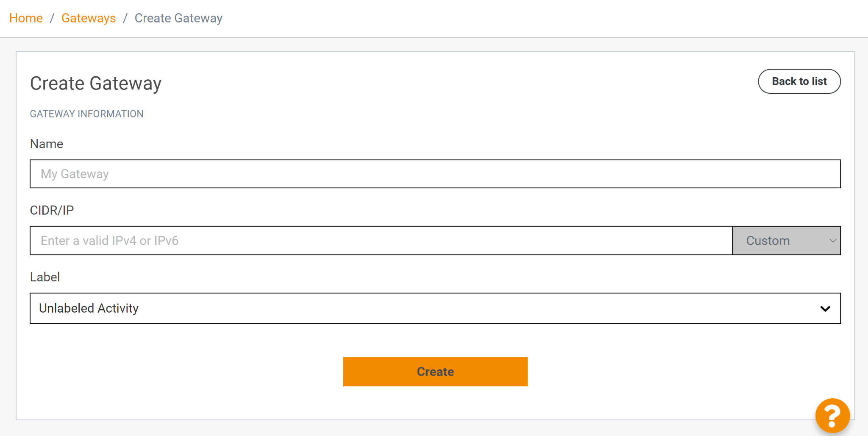Open the orange help question mark icon
The height and width of the screenshot is (436, 868).
(832, 416)
